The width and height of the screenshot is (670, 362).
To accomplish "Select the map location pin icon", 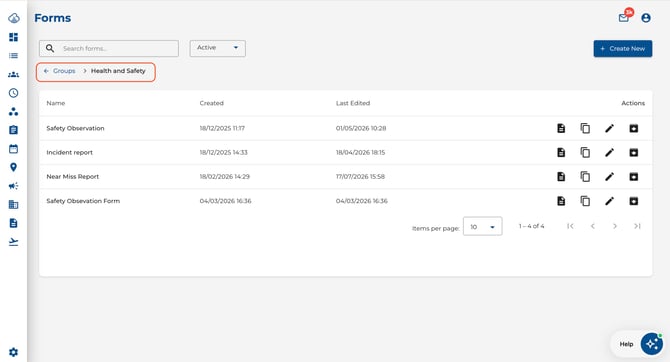I will pyautogui.click(x=13, y=167).
